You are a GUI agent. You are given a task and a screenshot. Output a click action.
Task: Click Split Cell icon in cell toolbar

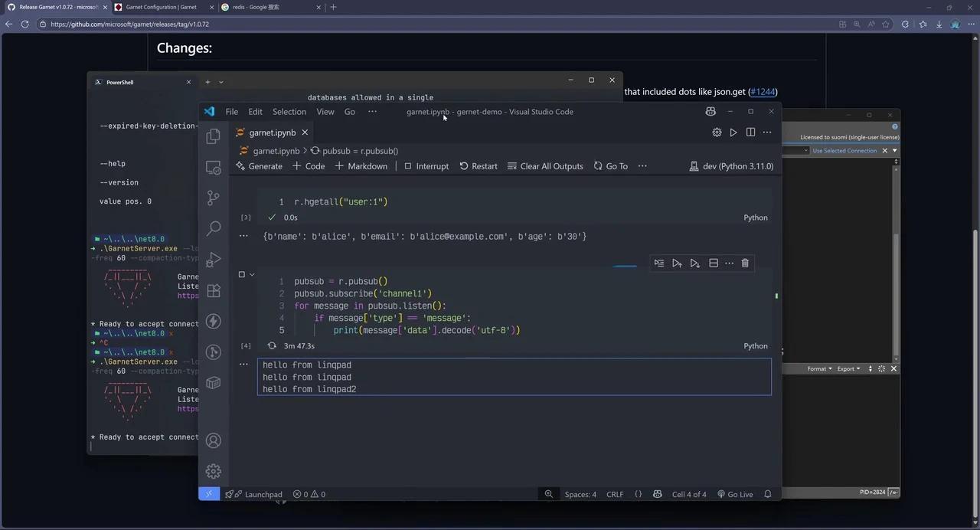point(713,263)
